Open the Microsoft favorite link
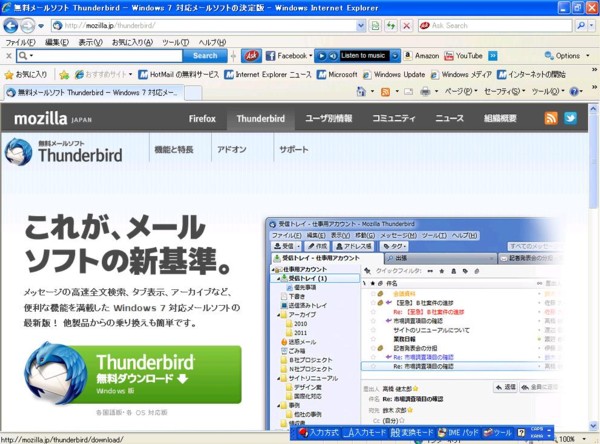The height and width of the screenshot is (444, 600). point(337,75)
